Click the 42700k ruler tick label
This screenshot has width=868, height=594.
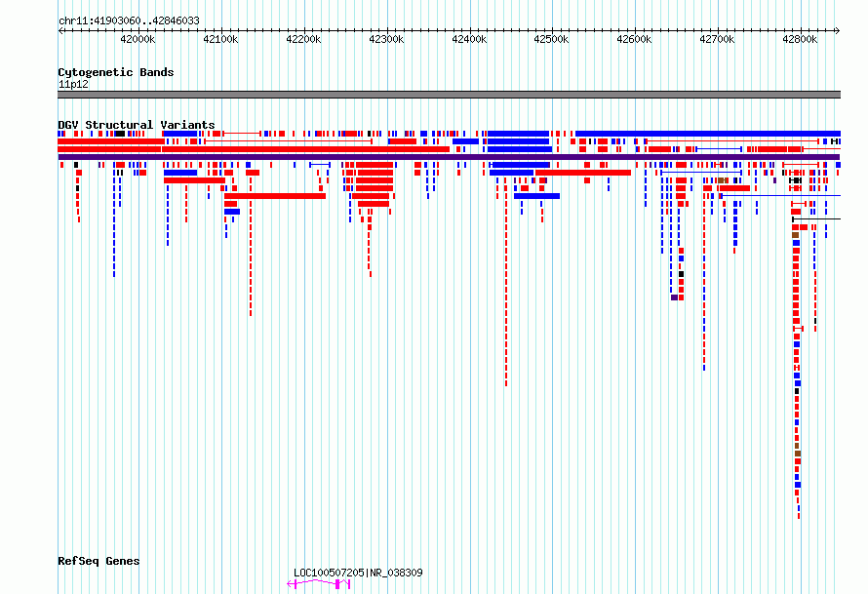[x=717, y=39]
